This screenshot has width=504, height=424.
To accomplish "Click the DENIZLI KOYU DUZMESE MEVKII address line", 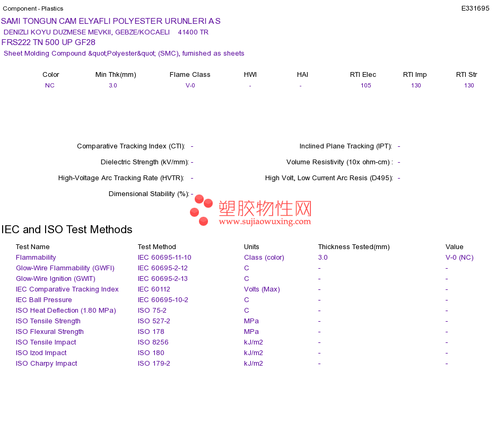I will [x=106, y=32].
